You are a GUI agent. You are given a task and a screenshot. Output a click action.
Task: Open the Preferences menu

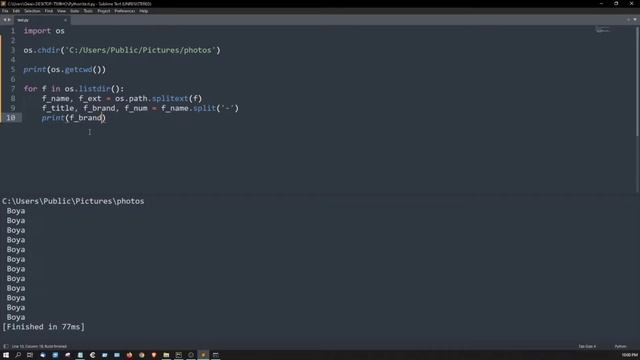[x=124, y=11]
